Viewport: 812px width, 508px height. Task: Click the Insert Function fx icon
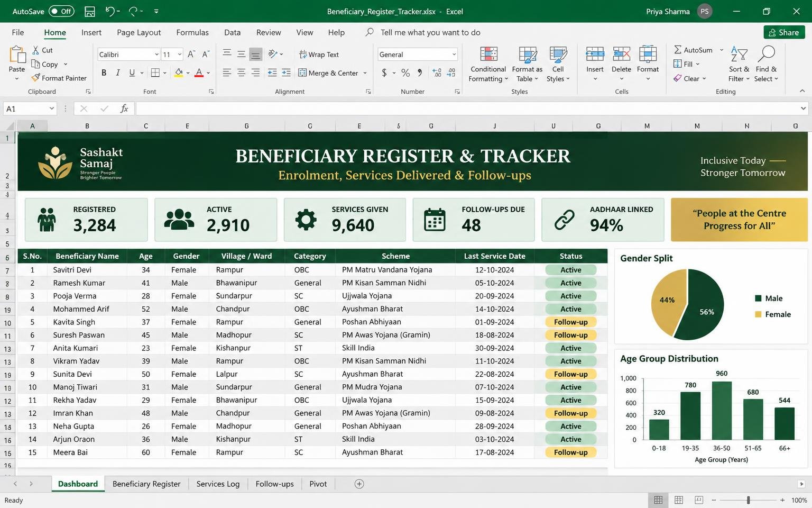124,108
